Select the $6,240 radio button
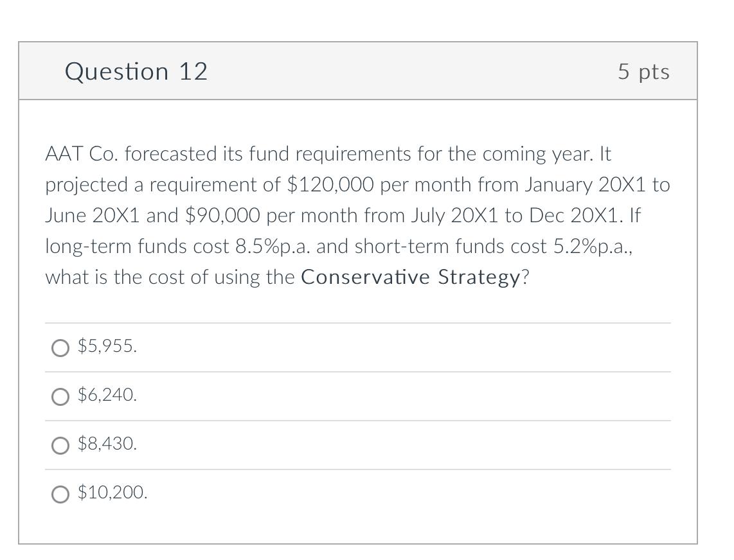 click(60, 396)
